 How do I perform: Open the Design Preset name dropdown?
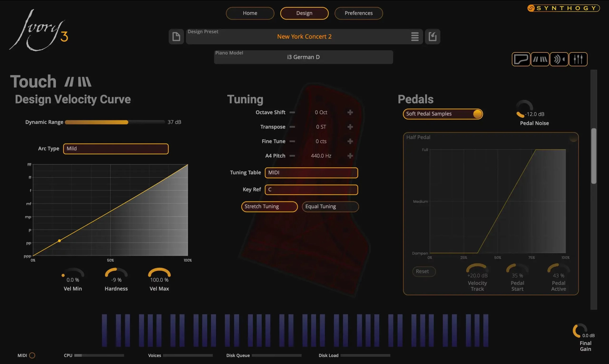pos(304,37)
